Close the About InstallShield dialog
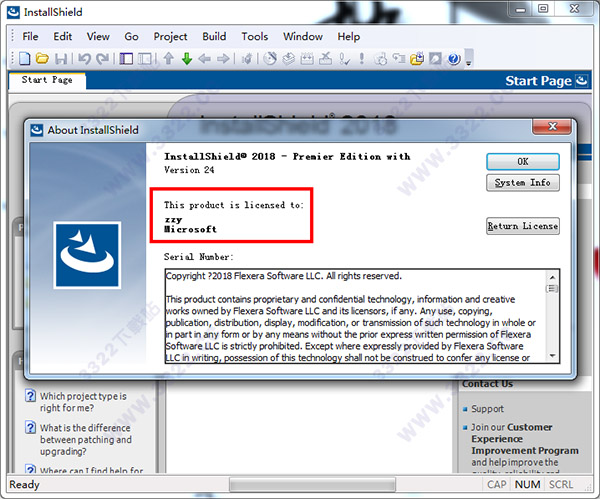Viewport: 600px width, 499px height. tap(552, 127)
